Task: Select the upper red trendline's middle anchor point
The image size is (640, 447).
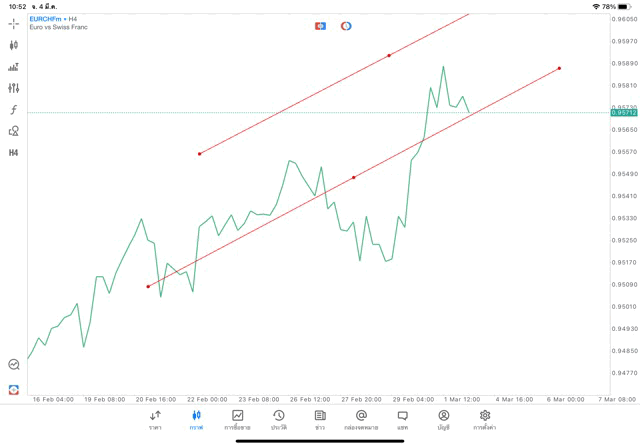Action: pyautogui.click(x=389, y=55)
